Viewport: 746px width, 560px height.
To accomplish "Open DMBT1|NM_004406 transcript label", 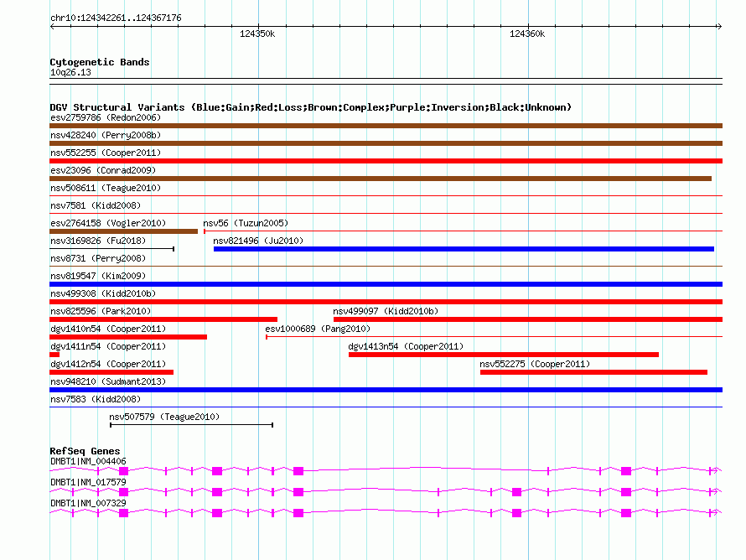I will tap(88, 462).
